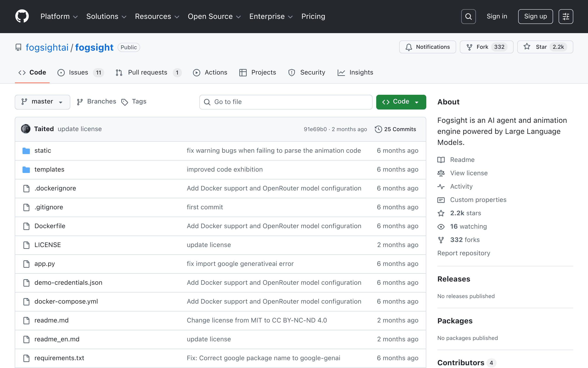
Task: Open the 'fix import google generativeai error' commit
Action: tap(240, 264)
